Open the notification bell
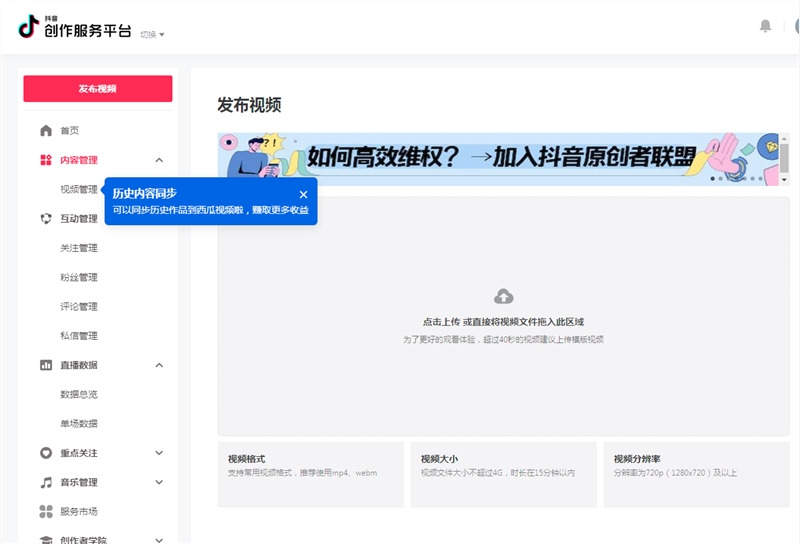This screenshot has width=800, height=544. coord(766,26)
